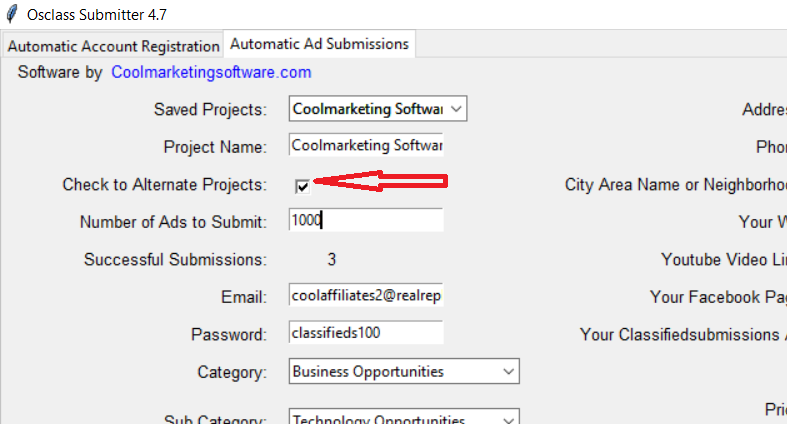
Task: Click the Your Classifiedsubmissions label
Action: tap(683, 335)
